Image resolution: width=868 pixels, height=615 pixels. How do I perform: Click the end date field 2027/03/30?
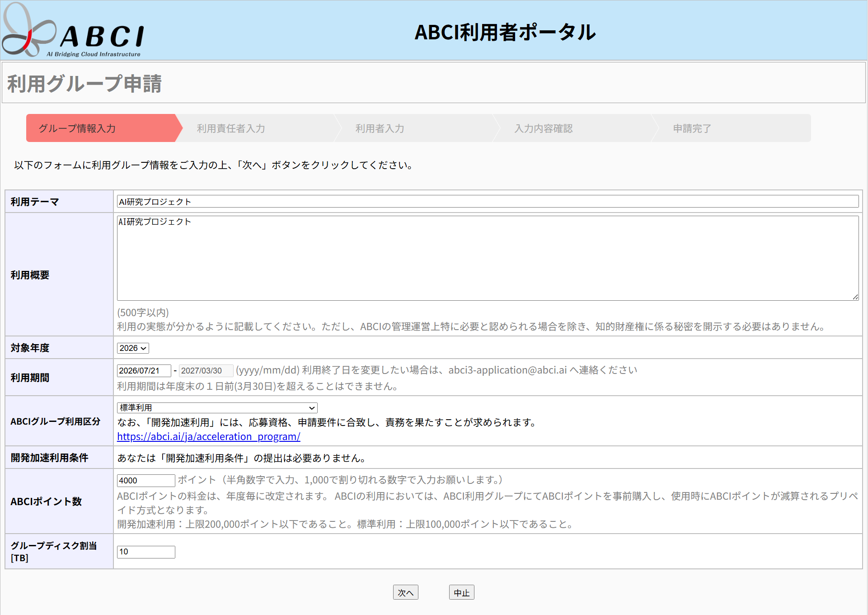(x=206, y=371)
